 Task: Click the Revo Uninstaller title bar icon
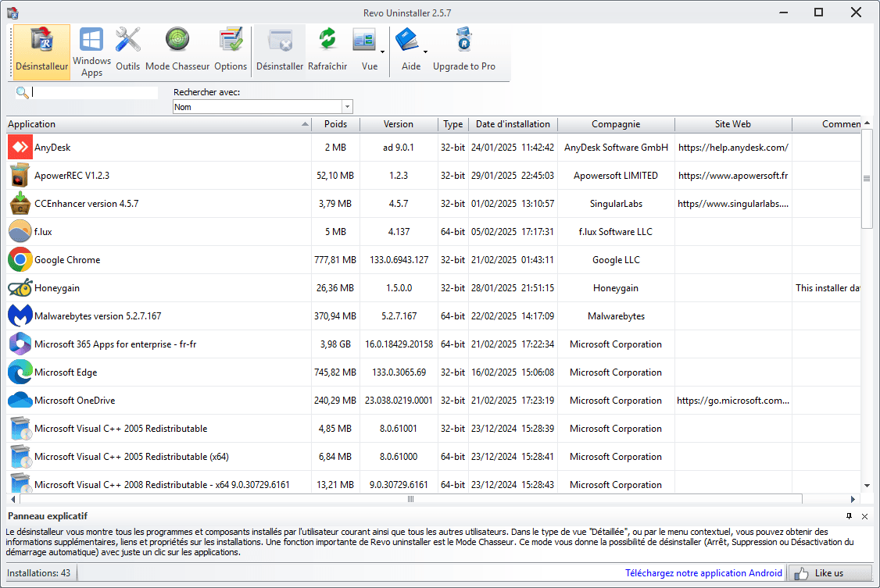tap(13, 12)
